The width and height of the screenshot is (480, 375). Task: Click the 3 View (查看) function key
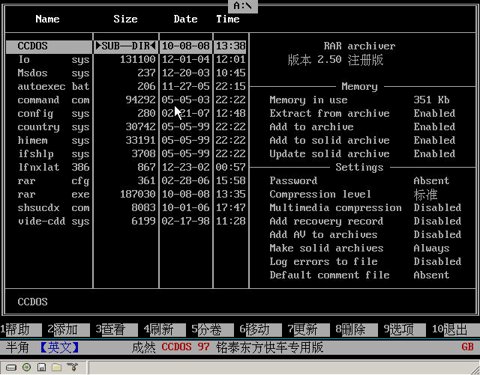coord(117,330)
